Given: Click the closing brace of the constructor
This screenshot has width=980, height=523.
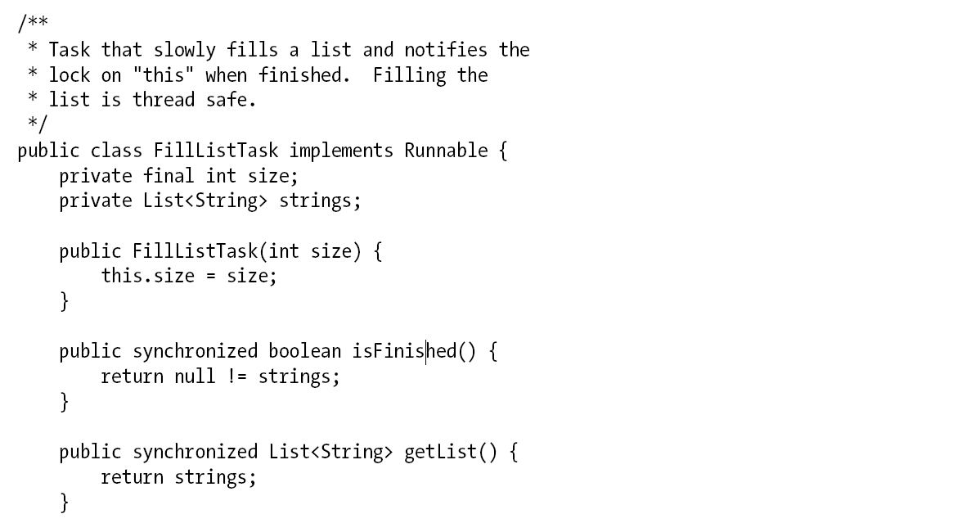Looking at the screenshot, I should 64,301.
